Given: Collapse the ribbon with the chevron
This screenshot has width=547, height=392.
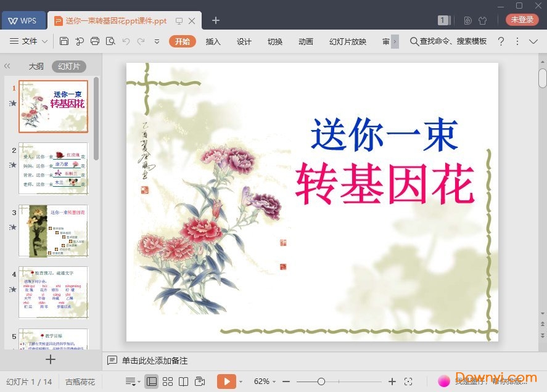Looking at the screenshot, I should pyautogui.click(x=534, y=41).
